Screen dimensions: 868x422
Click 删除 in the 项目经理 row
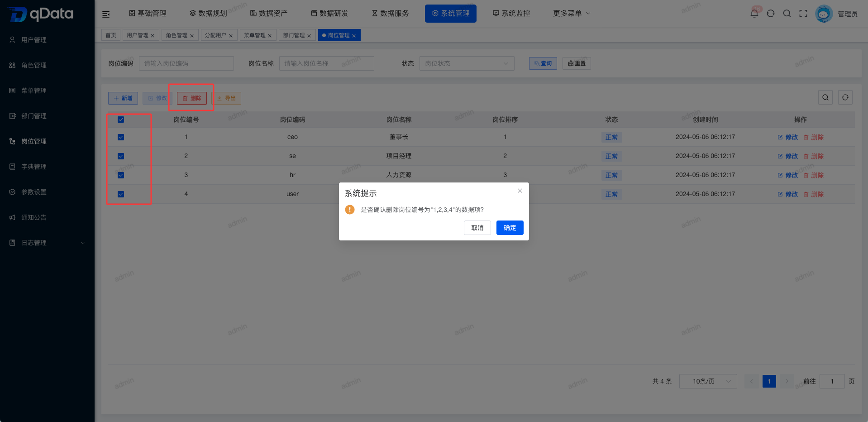tap(814, 156)
